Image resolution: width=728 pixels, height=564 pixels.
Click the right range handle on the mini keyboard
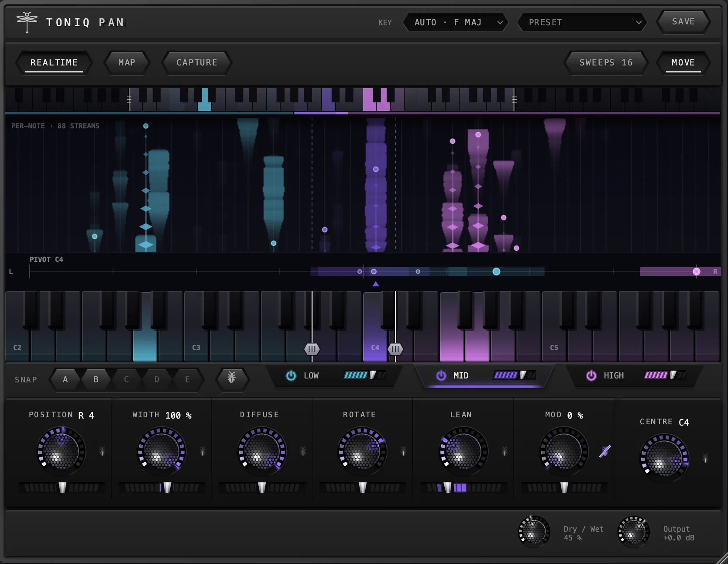click(515, 100)
